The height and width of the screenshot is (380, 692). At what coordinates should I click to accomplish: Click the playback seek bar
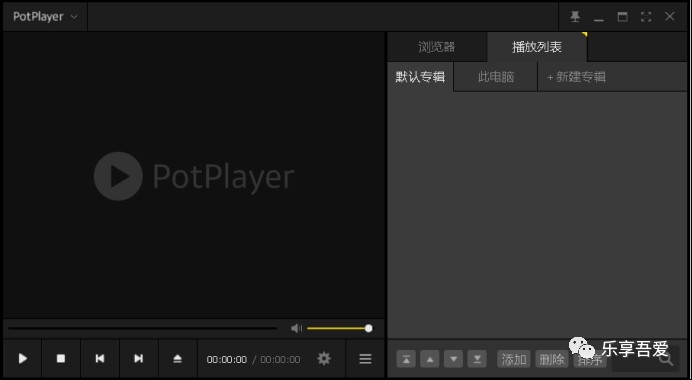pos(142,328)
